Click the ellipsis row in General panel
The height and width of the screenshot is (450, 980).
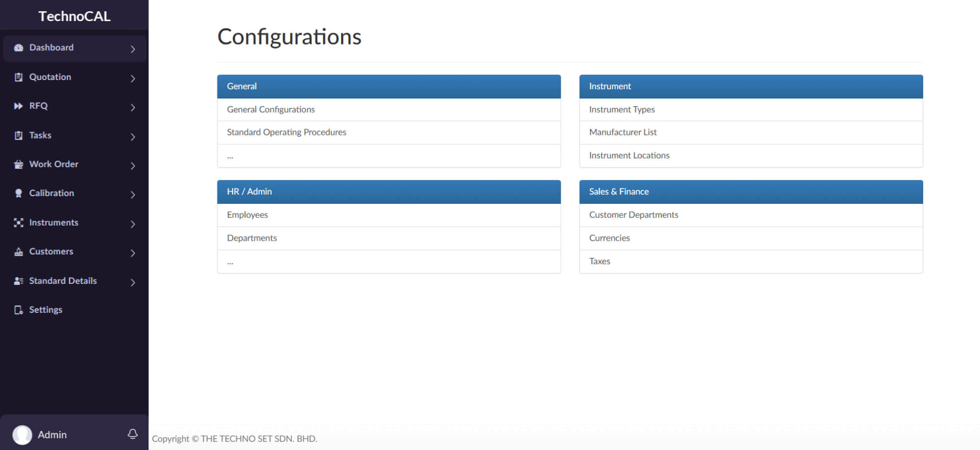click(389, 156)
